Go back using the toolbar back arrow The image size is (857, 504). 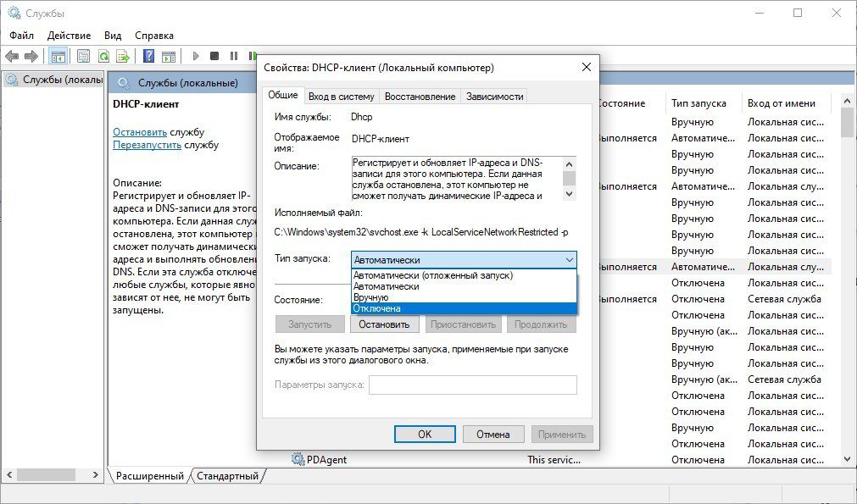[12, 56]
